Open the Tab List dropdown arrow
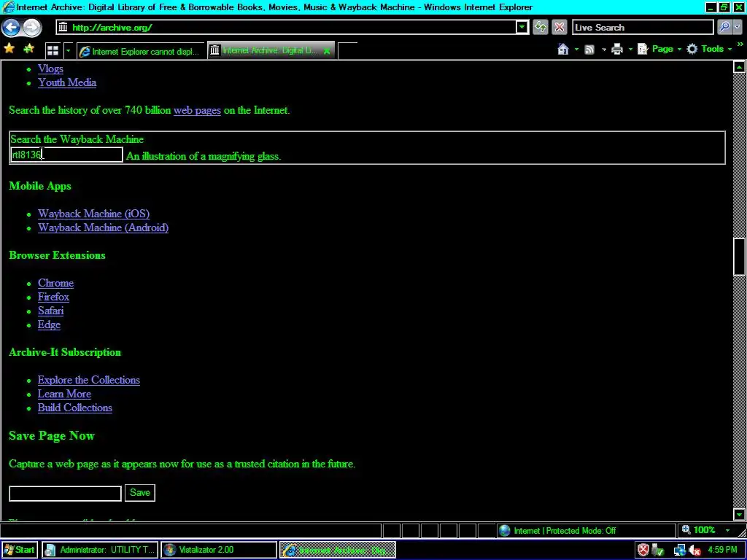This screenshot has height=560, width=747. click(68, 50)
